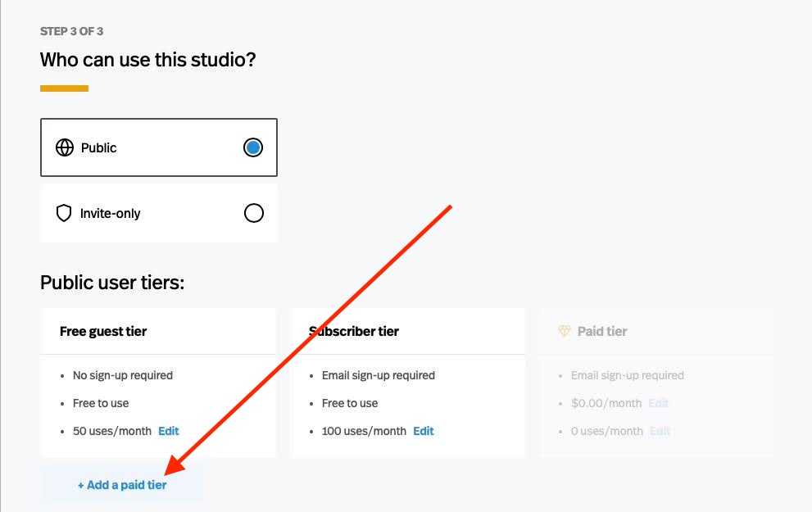
Task: Click the diamond icon beside Paid tier
Action: (564, 332)
